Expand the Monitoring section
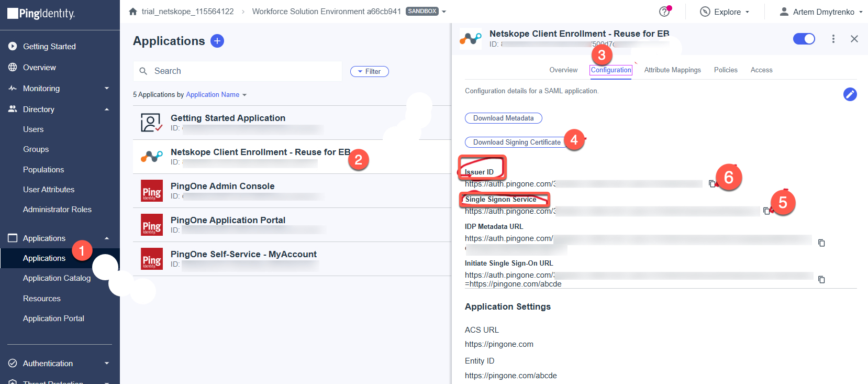This screenshot has height=384, width=868. click(x=107, y=89)
